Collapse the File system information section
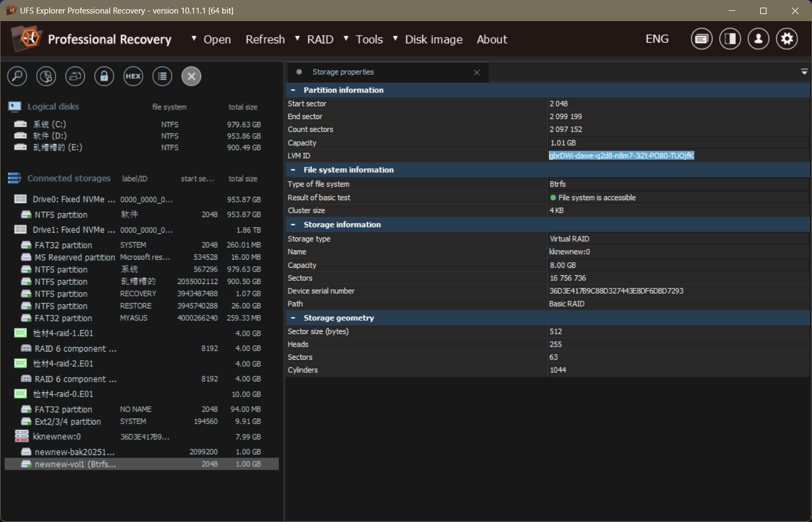Image resolution: width=812 pixels, height=522 pixels. 293,170
